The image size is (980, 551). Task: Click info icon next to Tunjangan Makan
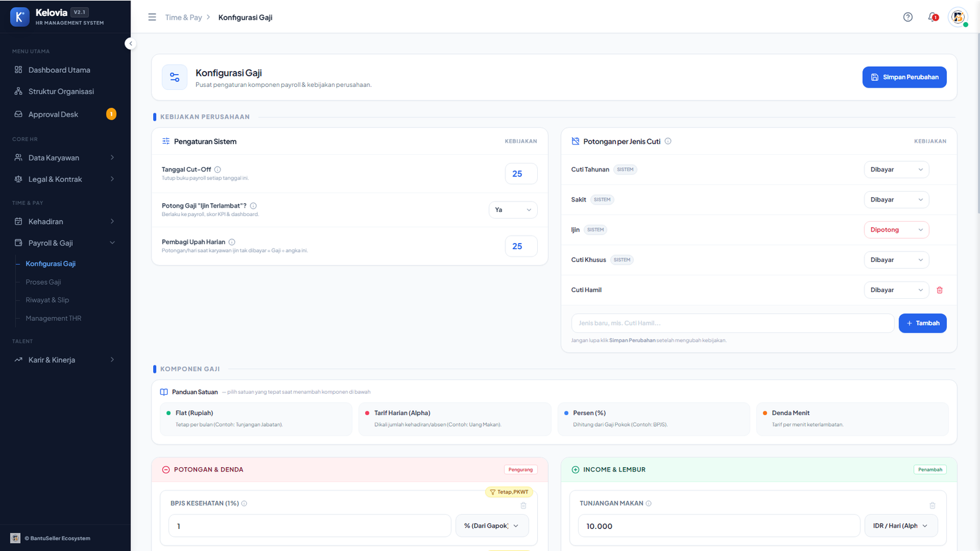point(649,503)
